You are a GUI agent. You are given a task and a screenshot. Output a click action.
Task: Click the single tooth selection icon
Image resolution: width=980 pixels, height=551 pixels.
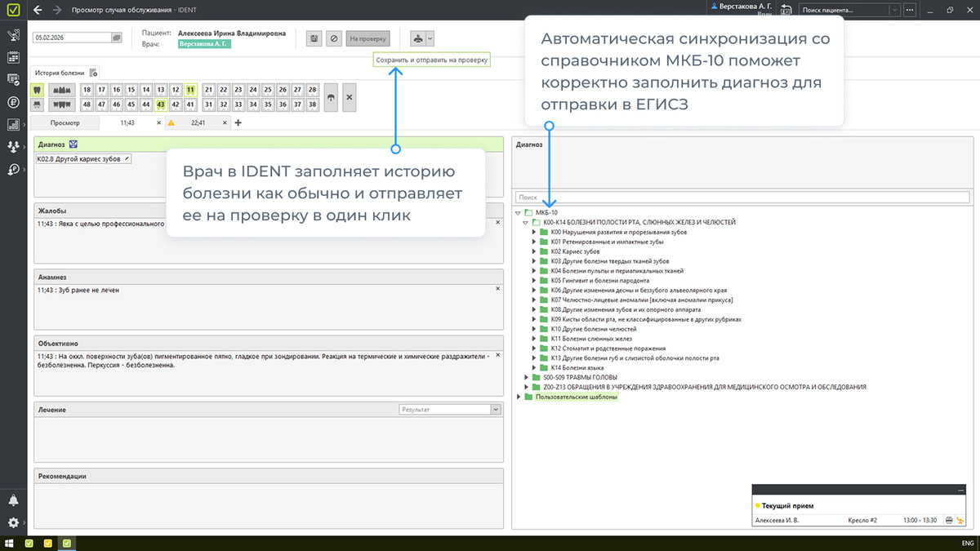[x=38, y=90]
